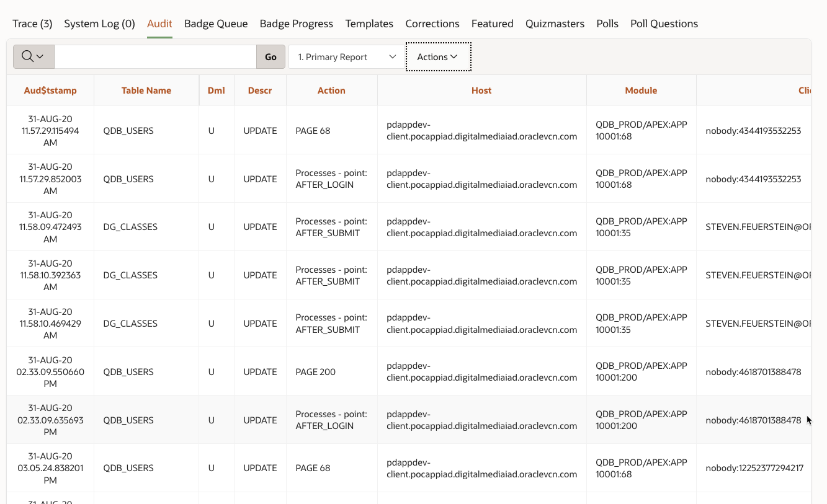This screenshot has width=827, height=504.
Task: Open the Actions dropdown menu
Action: click(x=438, y=56)
